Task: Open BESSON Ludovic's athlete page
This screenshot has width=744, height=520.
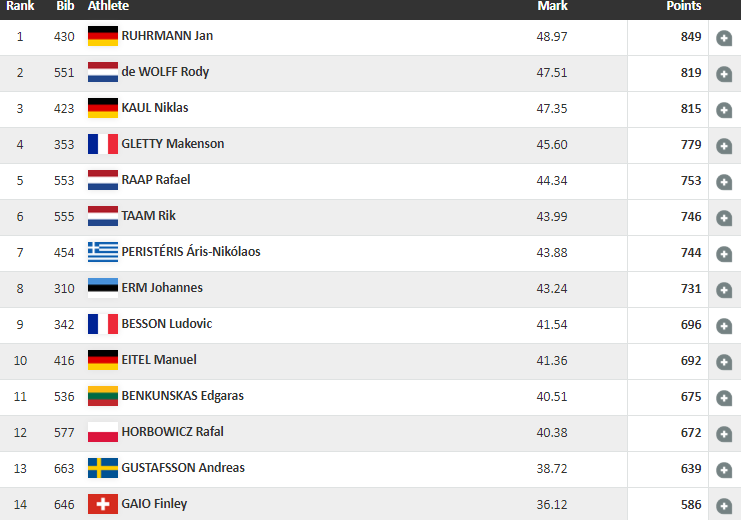Action: click(167, 324)
